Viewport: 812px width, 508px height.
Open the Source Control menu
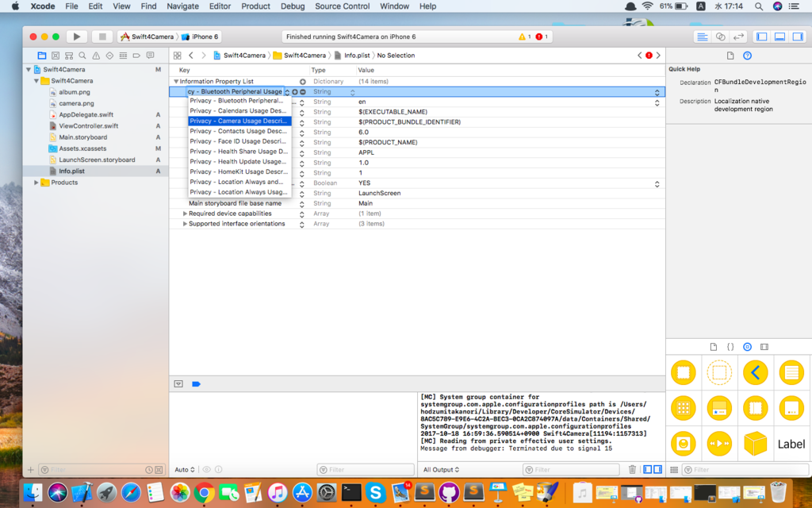click(x=343, y=6)
